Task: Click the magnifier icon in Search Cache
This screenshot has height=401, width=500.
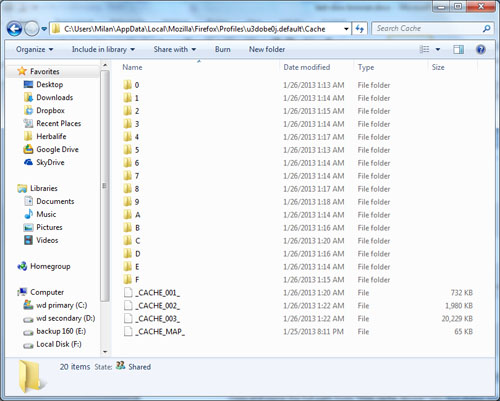Action: click(486, 29)
